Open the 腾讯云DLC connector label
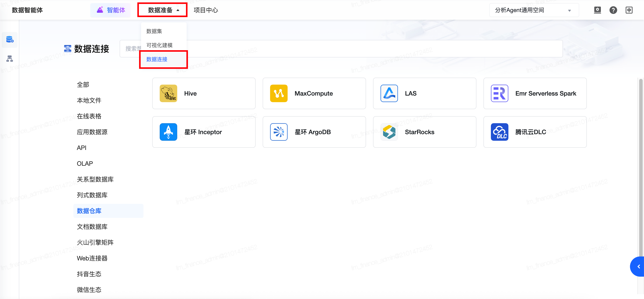The height and width of the screenshot is (299, 644). tap(531, 132)
